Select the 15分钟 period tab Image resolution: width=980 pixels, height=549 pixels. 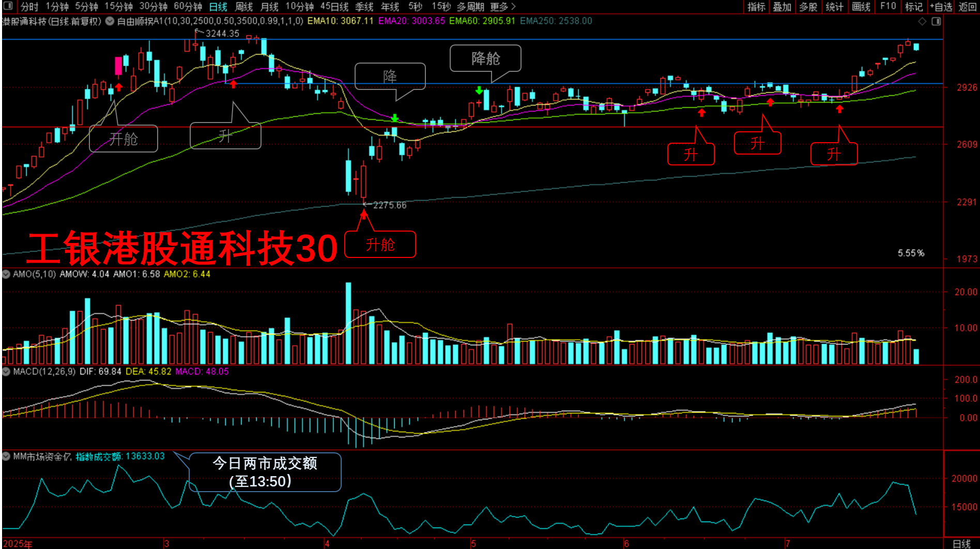coord(118,7)
